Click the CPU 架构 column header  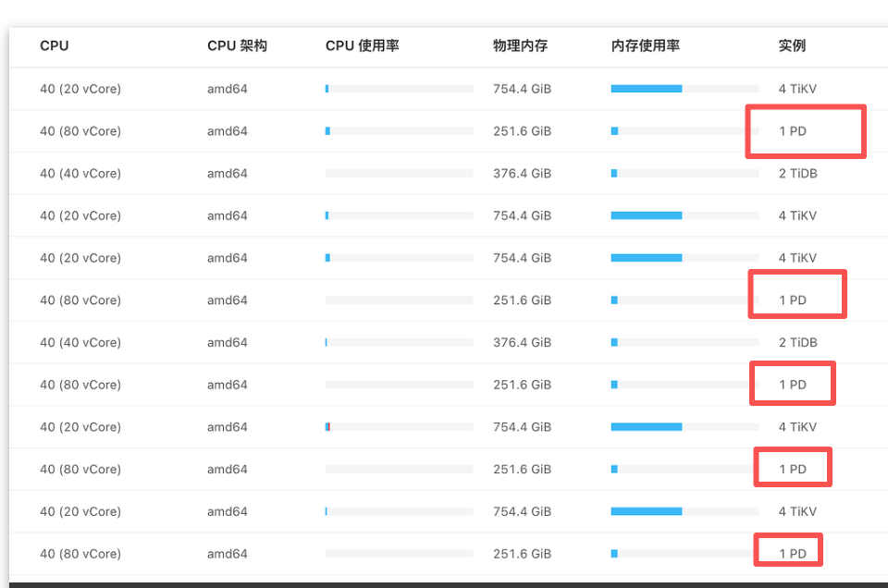[x=237, y=46]
